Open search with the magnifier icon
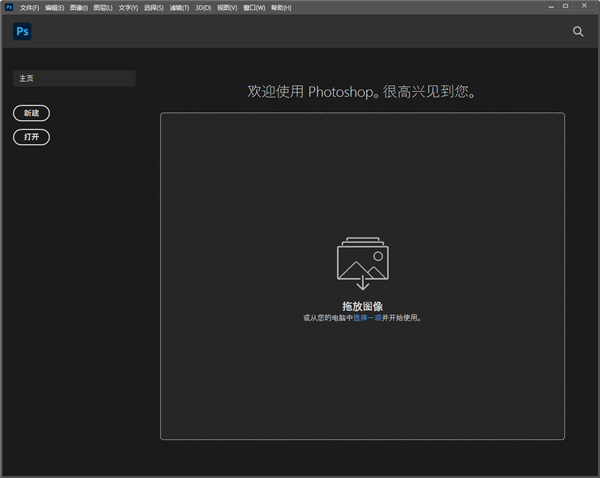Viewport: 600px width, 478px height. (578, 32)
